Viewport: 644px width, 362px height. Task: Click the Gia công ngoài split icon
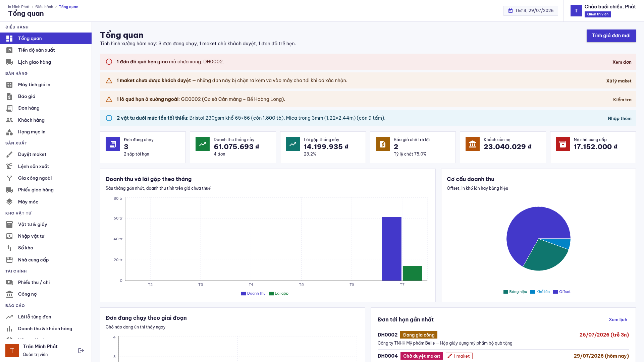click(x=9, y=178)
